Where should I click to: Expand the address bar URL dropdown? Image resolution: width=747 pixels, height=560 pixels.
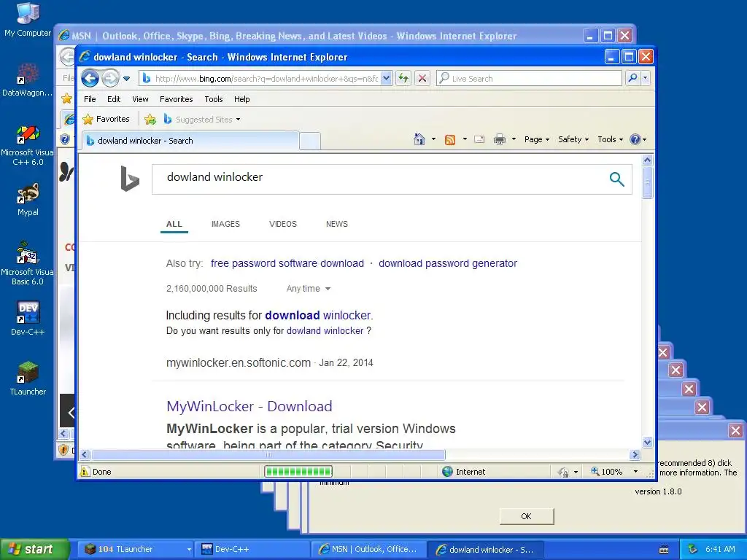(387, 78)
